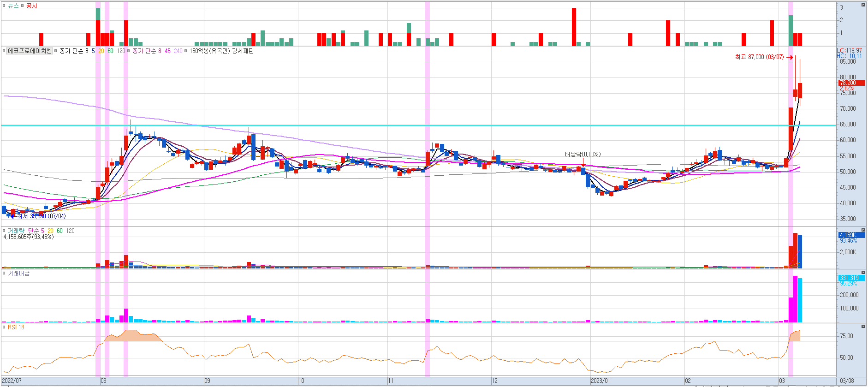Toggle the square marker beside 에코프로에이치엔
The width and height of the screenshot is (868, 387).
[4, 51]
